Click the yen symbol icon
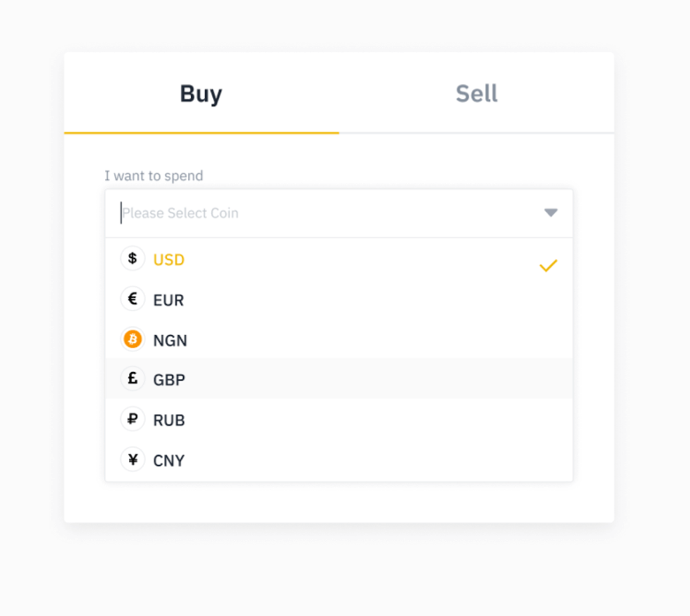The image size is (690, 616). (x=133, y=460)
